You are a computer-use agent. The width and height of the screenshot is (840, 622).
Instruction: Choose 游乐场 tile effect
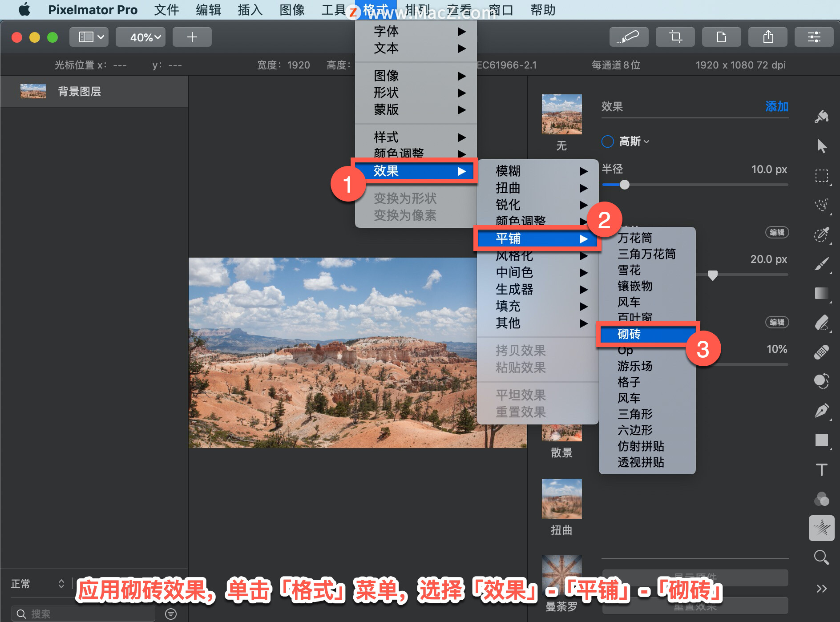pos(647,366)
